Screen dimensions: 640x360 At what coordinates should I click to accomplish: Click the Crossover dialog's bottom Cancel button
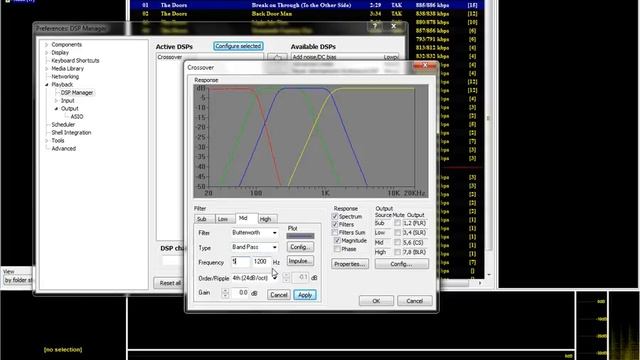415,301
